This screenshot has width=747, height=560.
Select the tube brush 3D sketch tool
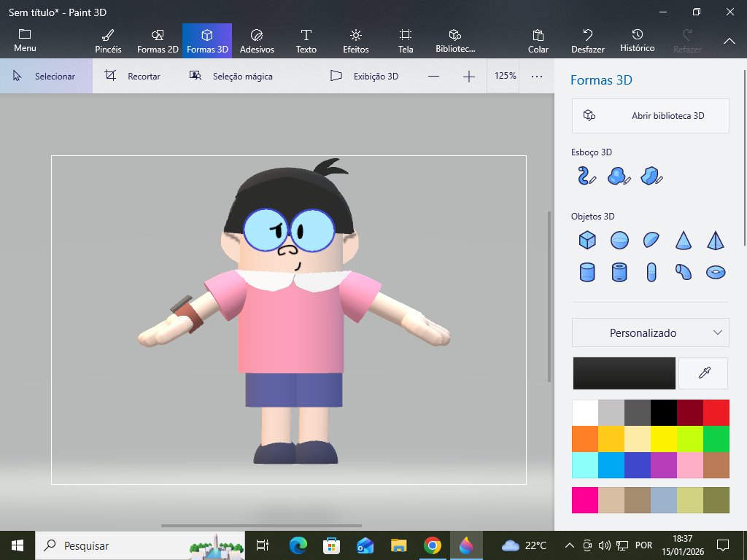point(587,176)
